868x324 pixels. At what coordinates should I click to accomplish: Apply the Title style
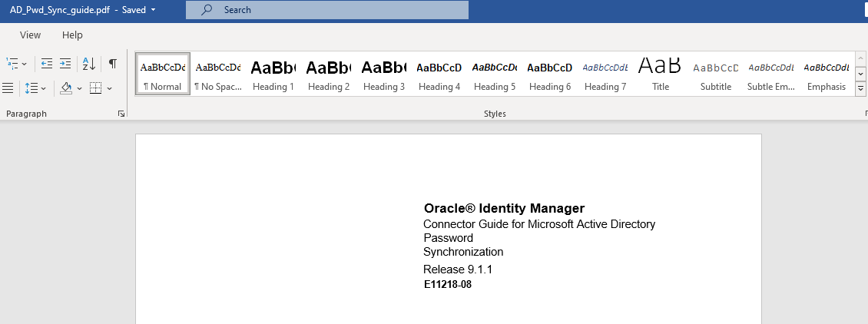pyautogui.click(x=661, y=74)
